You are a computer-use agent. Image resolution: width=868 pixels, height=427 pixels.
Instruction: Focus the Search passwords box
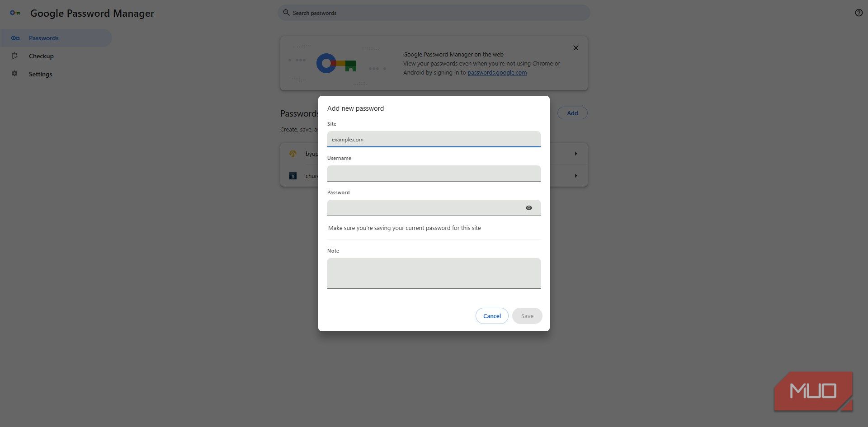coord(434,13)
